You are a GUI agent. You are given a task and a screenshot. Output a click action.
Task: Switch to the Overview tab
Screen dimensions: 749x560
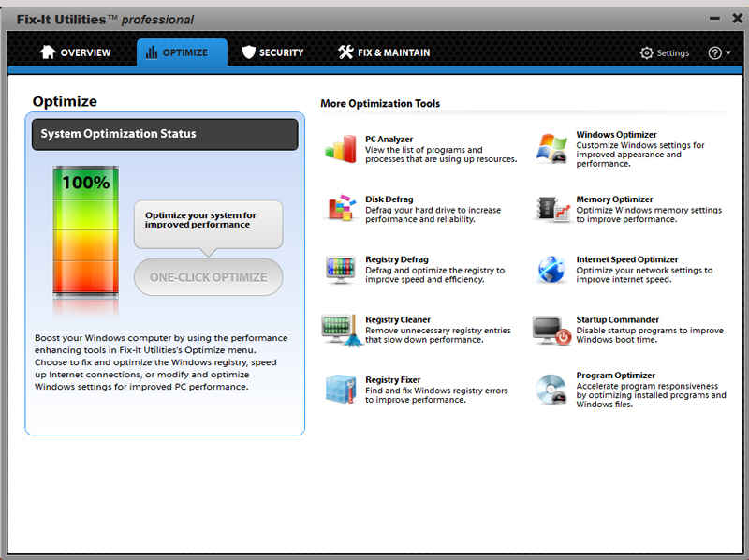pyautogui.click(x=75, y=52)
